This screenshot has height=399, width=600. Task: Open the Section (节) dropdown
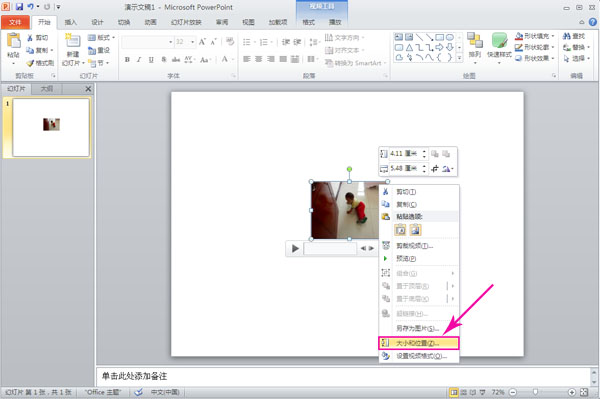(x=99, y=63)
